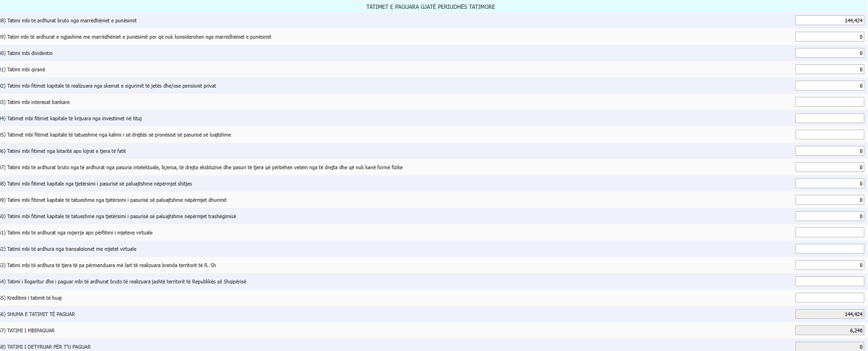
Task: Select the empty 'Tatimi mbi interesat bankare' field
Action: tap(829, 102)
